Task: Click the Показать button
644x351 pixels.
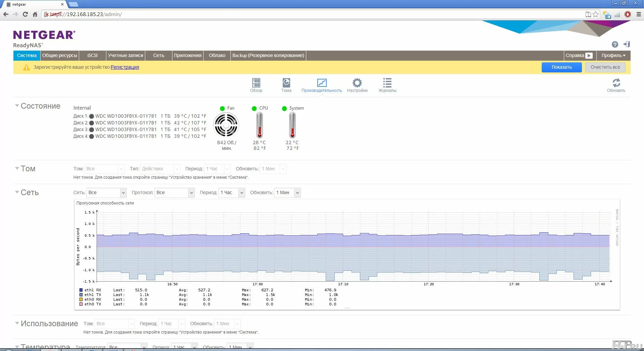Action: click(x=562, y=67)
